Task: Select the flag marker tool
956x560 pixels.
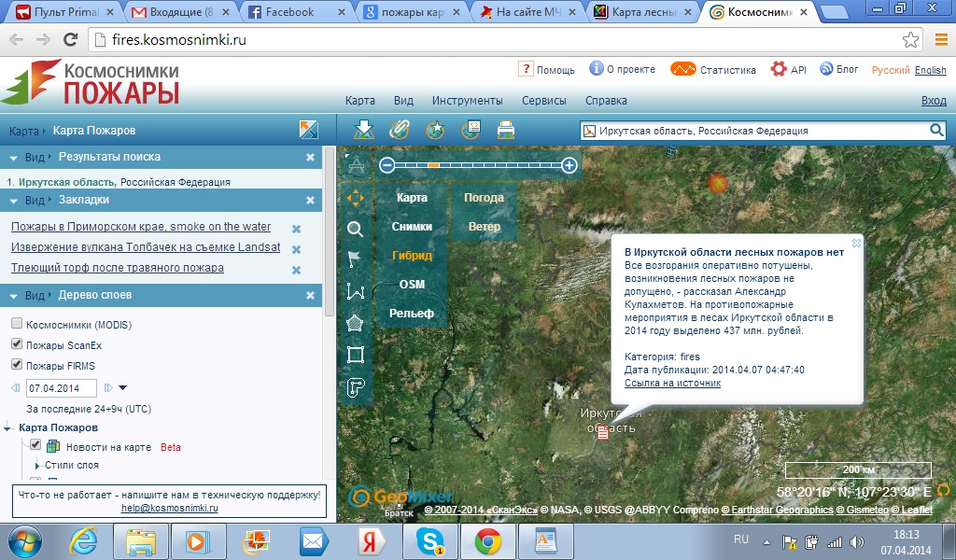Action: [355, 259]
